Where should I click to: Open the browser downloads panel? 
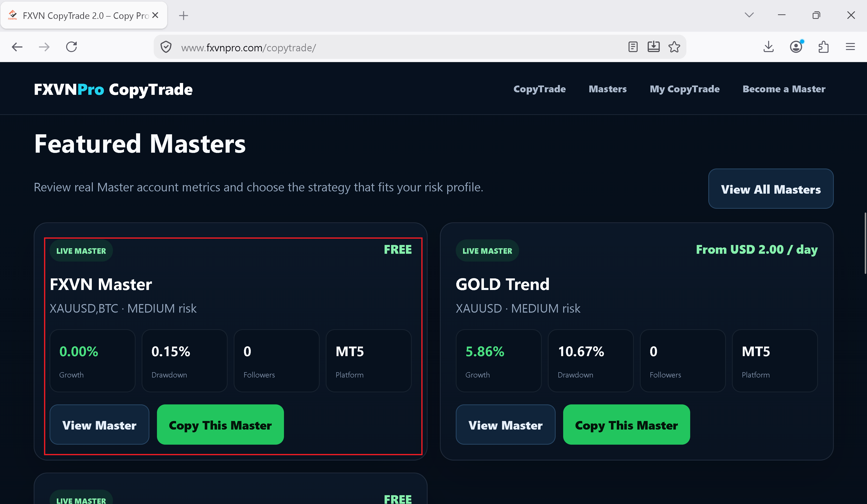(x=768, y=47)
